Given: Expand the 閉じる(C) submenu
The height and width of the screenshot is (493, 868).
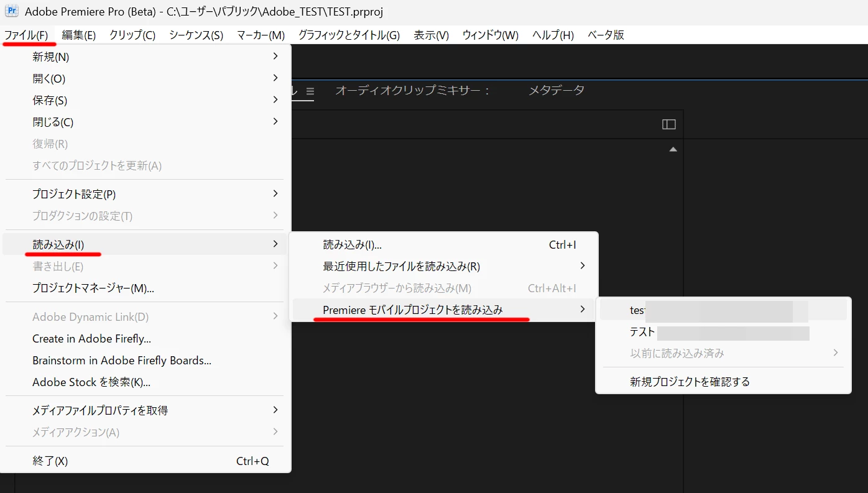Looking at the screenshot, I should [145, 122].
